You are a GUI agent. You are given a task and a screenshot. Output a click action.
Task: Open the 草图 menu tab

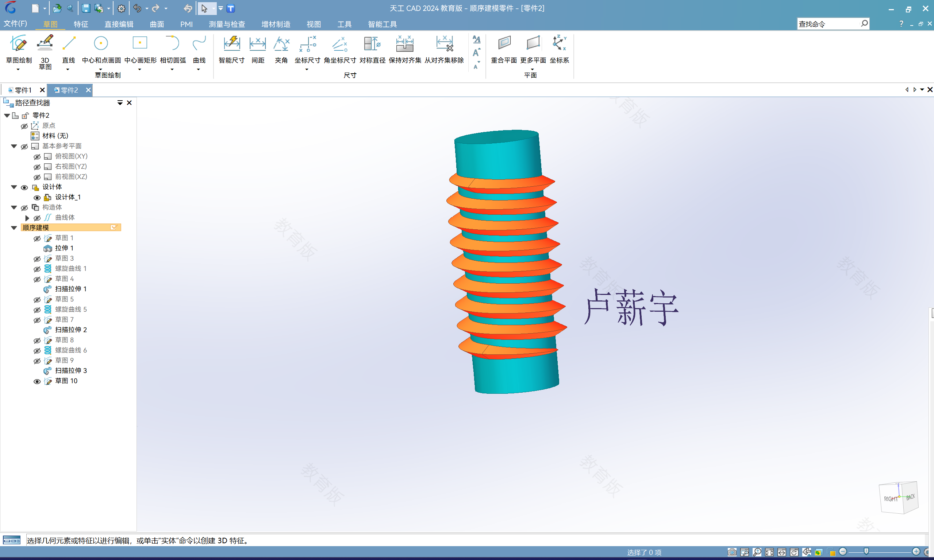click(49, 25)
